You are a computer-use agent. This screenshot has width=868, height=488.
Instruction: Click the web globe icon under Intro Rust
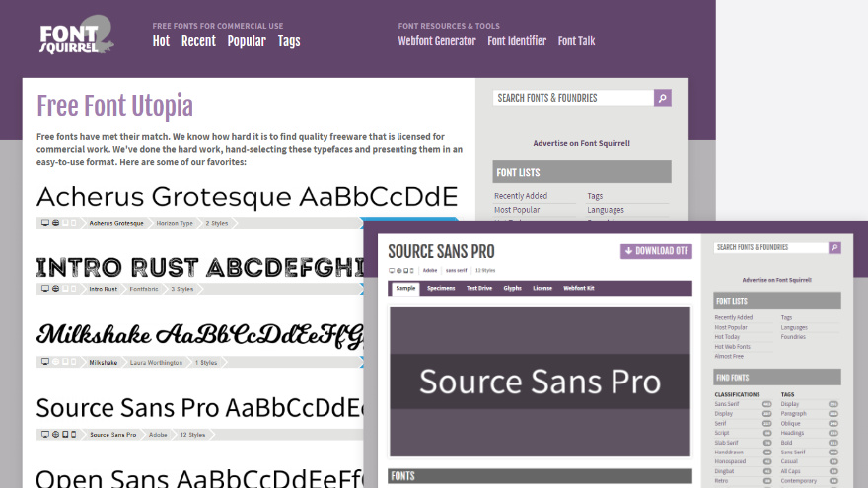point(55,289)
